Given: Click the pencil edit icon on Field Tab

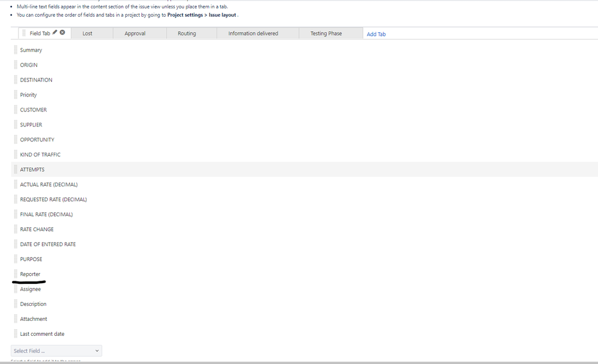Looking at the screenshot, I should click(55, 32).
